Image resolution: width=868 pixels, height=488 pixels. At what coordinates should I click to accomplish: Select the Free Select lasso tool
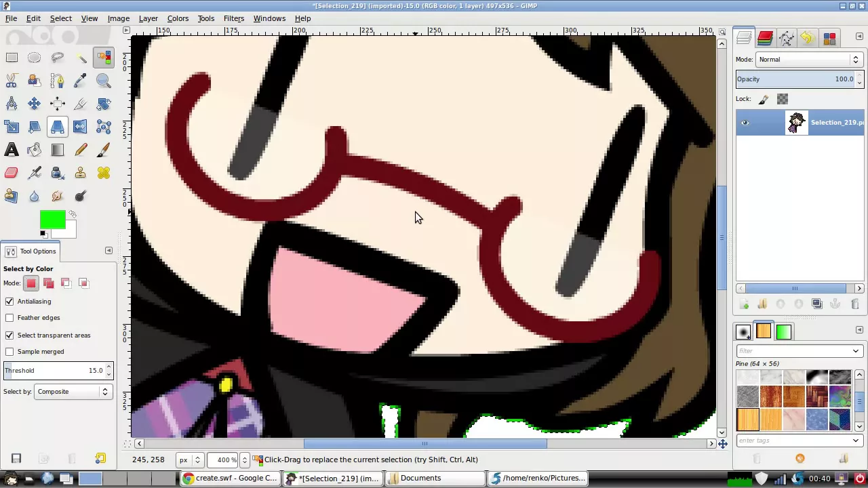58,58
